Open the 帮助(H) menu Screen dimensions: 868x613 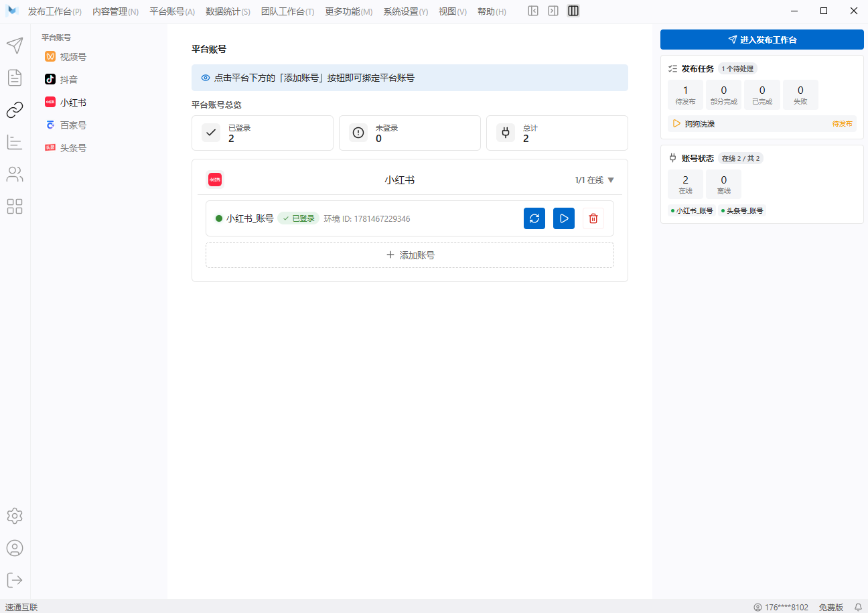(492, 11)
